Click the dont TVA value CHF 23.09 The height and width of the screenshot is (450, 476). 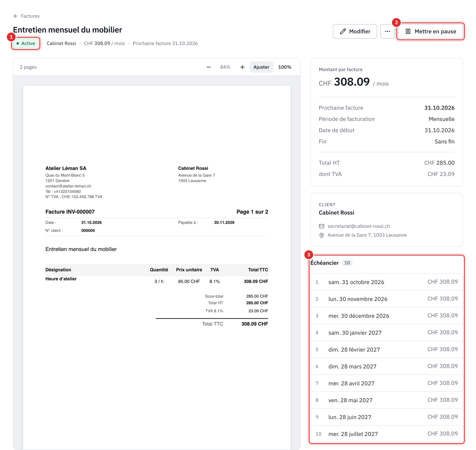click(x=441, y=174)
